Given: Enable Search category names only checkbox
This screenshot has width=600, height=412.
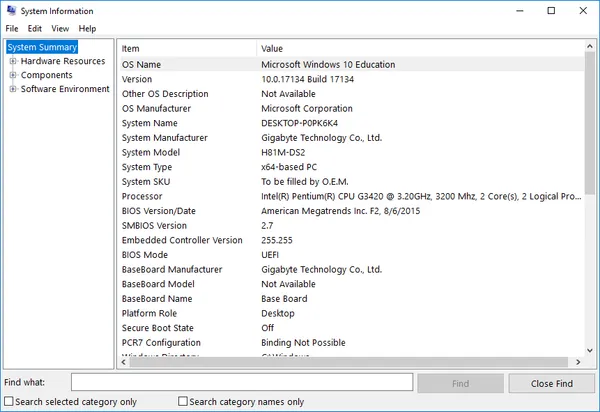Looking at the screenshot, I should [x=183, y=402].
